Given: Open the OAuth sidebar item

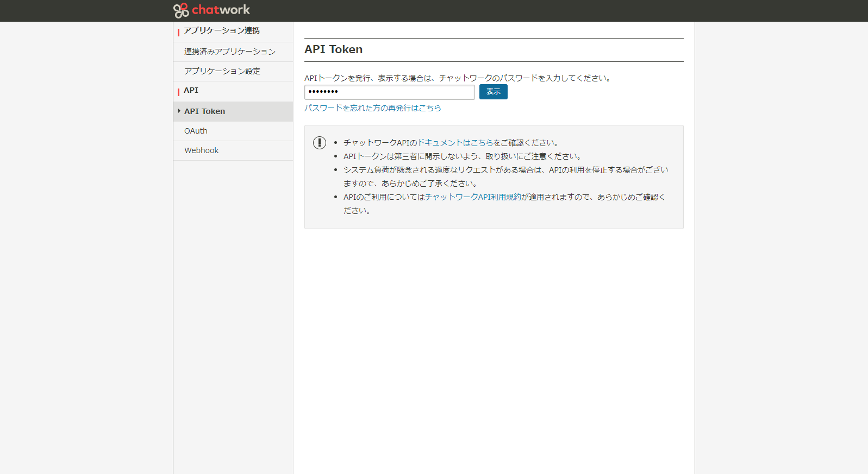Looking at the screenshot, I should pyautogui.click(x=233, y=131).
